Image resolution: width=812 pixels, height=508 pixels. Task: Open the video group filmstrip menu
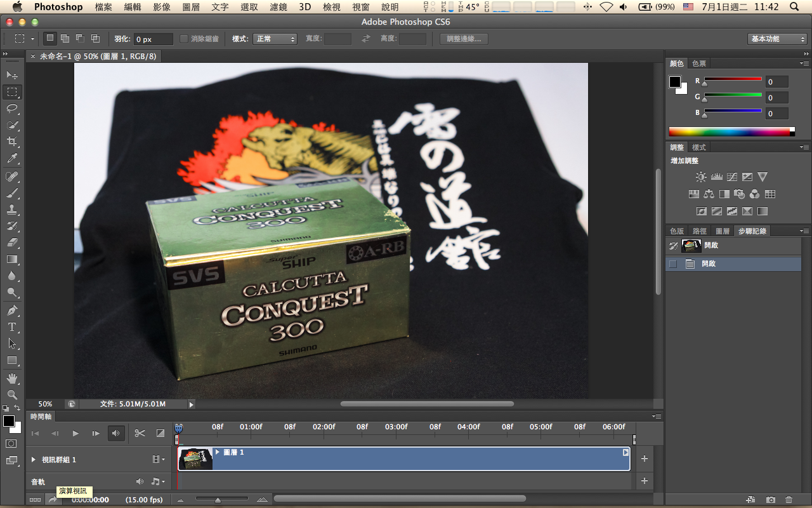click(x=158, y=459)
